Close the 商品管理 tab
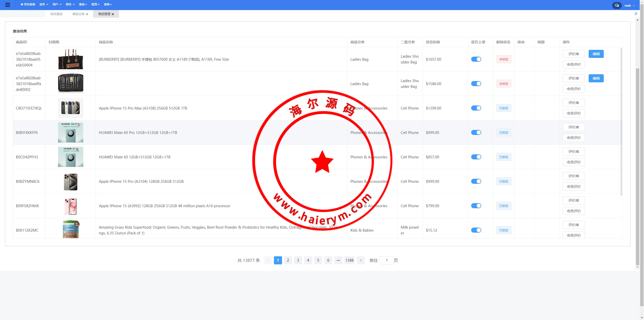644x320 pixels. (113, 14)
